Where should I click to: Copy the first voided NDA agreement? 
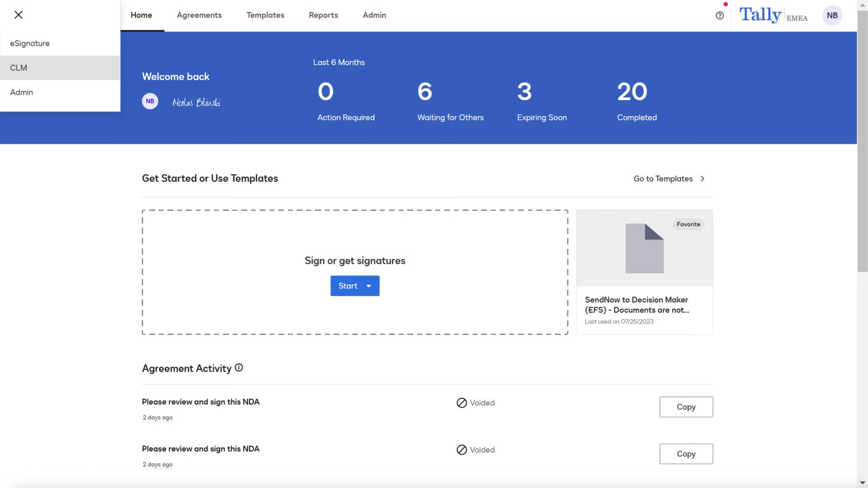coord(686,407)
